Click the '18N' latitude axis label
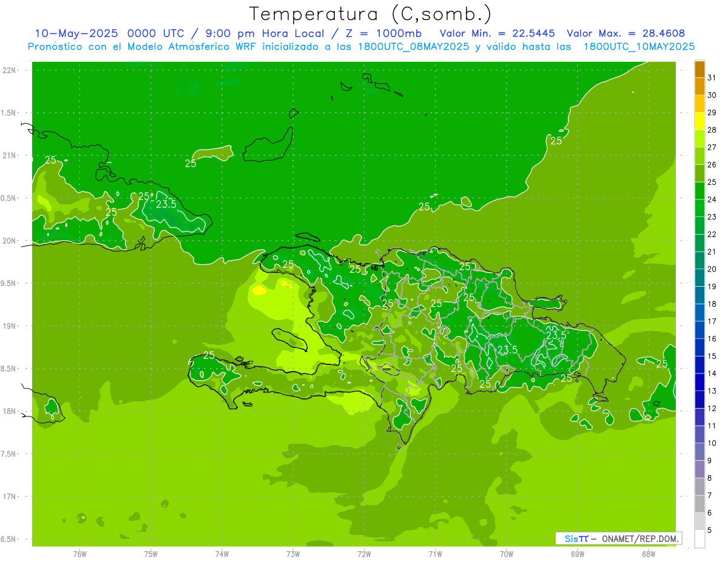This screenshot has width=728, height=562. click(x=9, y=411)
